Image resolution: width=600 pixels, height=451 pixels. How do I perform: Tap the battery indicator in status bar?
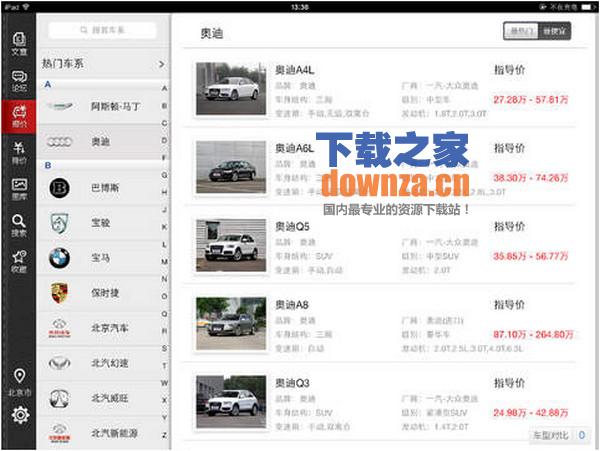tap(587, 7)
